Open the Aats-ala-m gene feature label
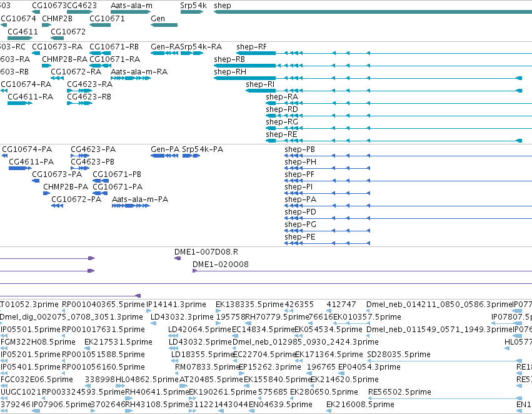 click(x=131, y=6)
